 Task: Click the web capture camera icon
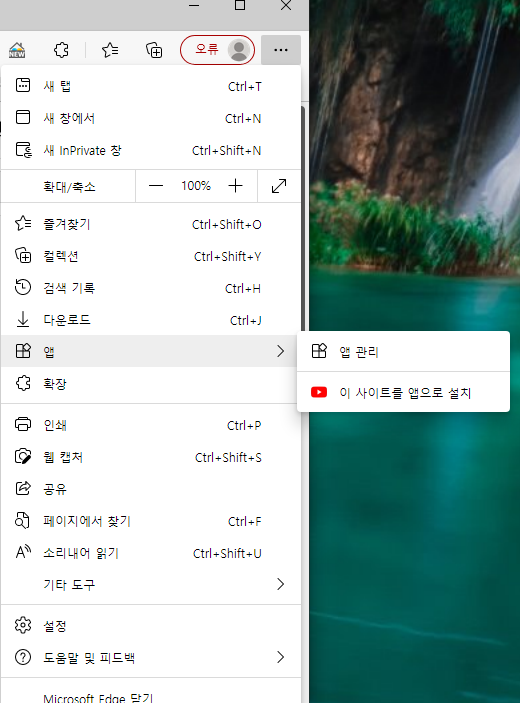pos(23,456)
